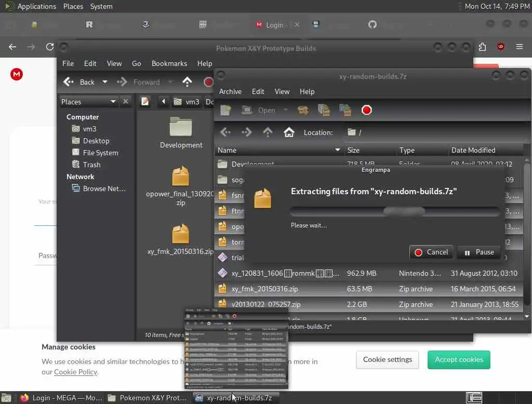Click the Extract archive icon in Engrampa toolbar
Image resolution: width=532 pixels, height=404 pixels.
[303, 110]
